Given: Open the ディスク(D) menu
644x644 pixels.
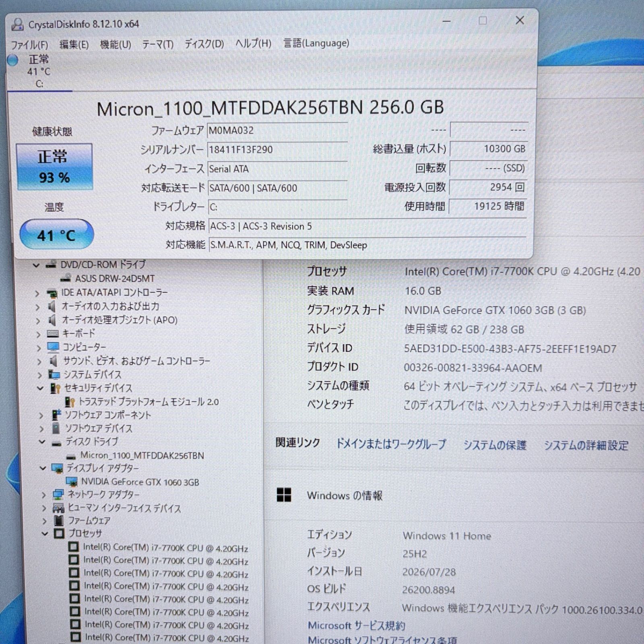Looking at the screenshot, I should click(204, 43).
